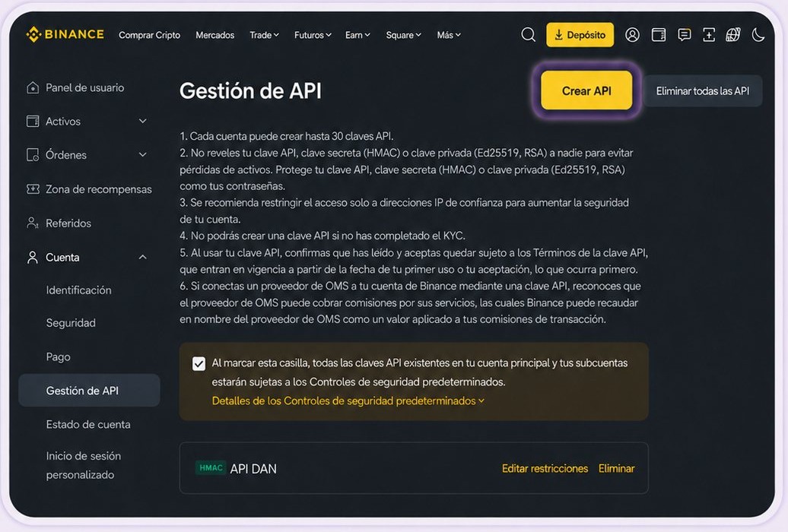Click the API DAN key name

click(253, 469)
